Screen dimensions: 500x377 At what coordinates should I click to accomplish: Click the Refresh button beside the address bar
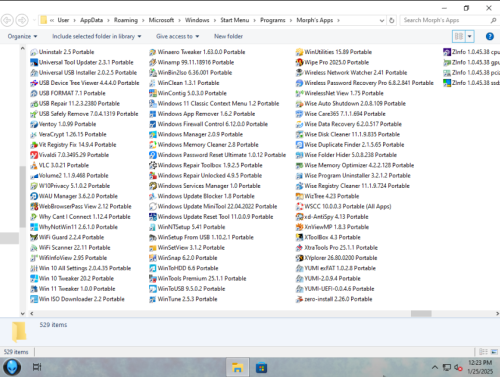392,20
